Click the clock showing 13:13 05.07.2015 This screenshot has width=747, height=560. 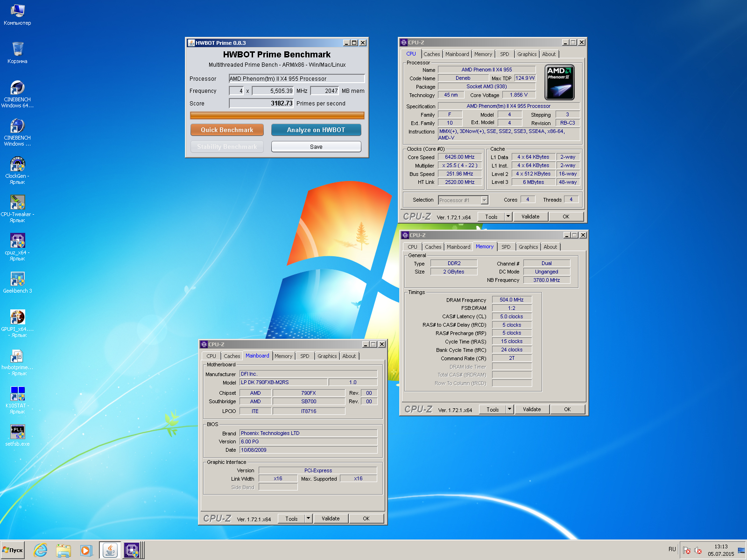(x=721, y=550)
